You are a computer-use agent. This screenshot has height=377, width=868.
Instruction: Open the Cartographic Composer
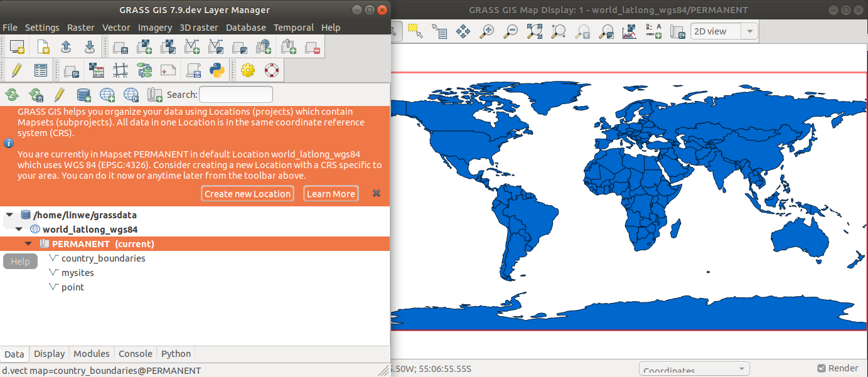click(168, 70)
